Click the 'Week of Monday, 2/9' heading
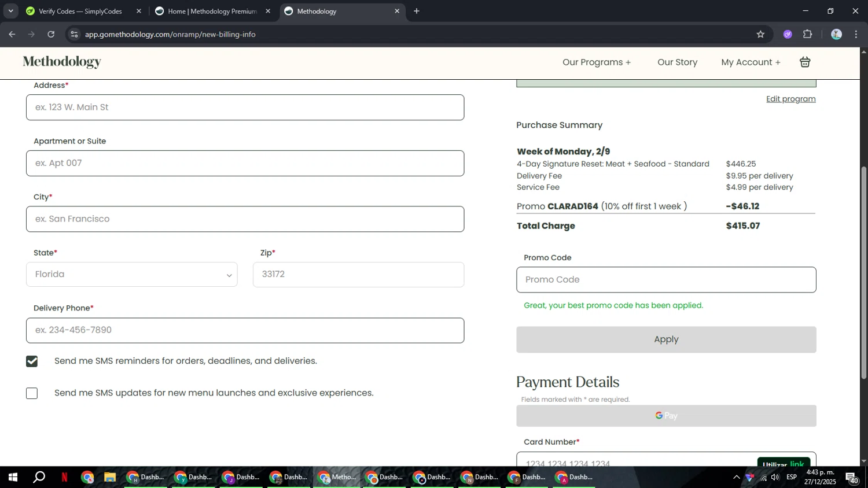This screenshot has height=488, width=868. click(x=564, y=151)
